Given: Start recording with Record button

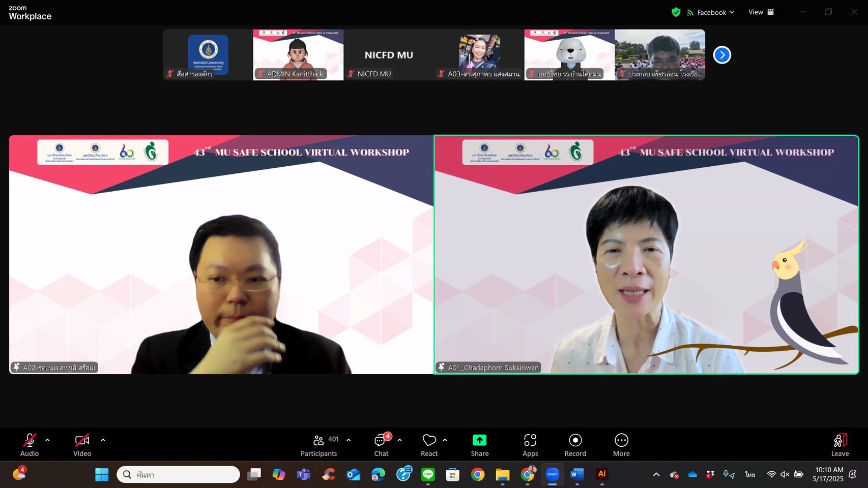Looking at the screenshot, I should click(x=575, y=445).
